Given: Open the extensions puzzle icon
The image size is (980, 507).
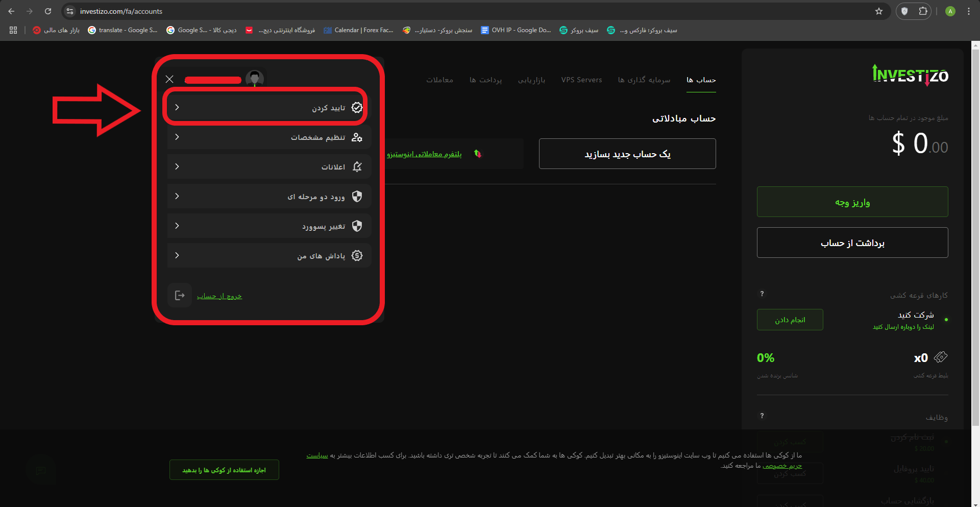Looking at the screenshot, I should [x=923, y=11].
